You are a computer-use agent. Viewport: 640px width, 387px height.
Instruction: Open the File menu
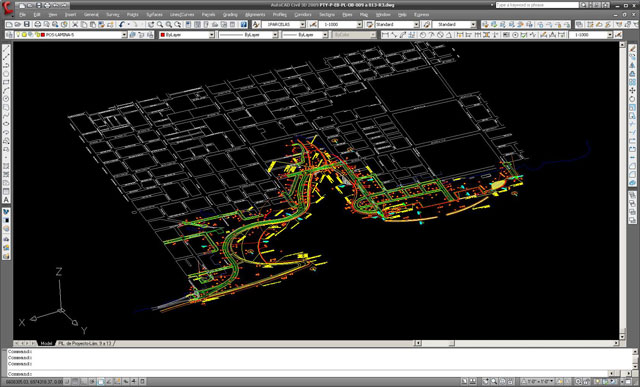[22, 15]
